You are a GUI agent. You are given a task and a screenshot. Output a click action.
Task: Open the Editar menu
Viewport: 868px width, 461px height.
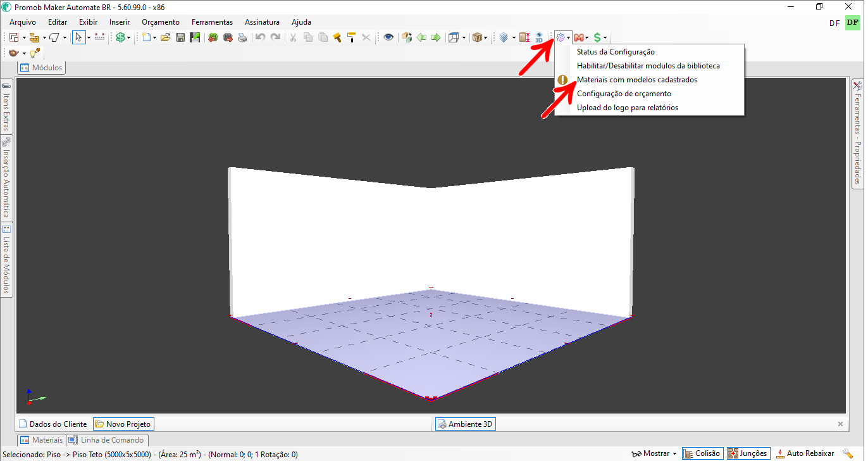coord(58,22)
